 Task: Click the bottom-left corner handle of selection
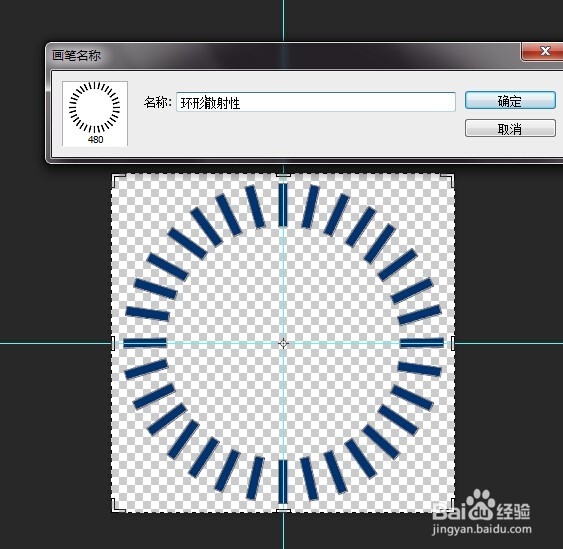click(x=118, y=505)
